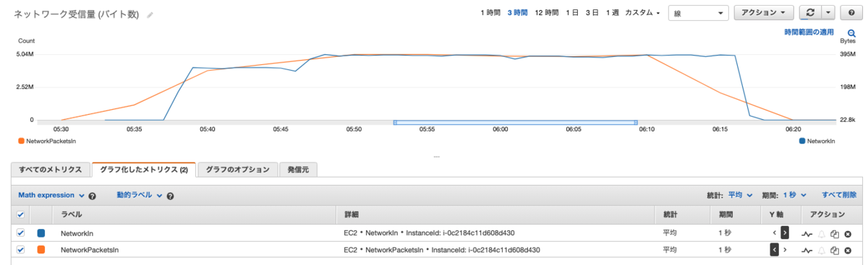The width and height of the screenshot is (868, 265).
Task: Open help with the question mark button
Action: coord(851,13)
